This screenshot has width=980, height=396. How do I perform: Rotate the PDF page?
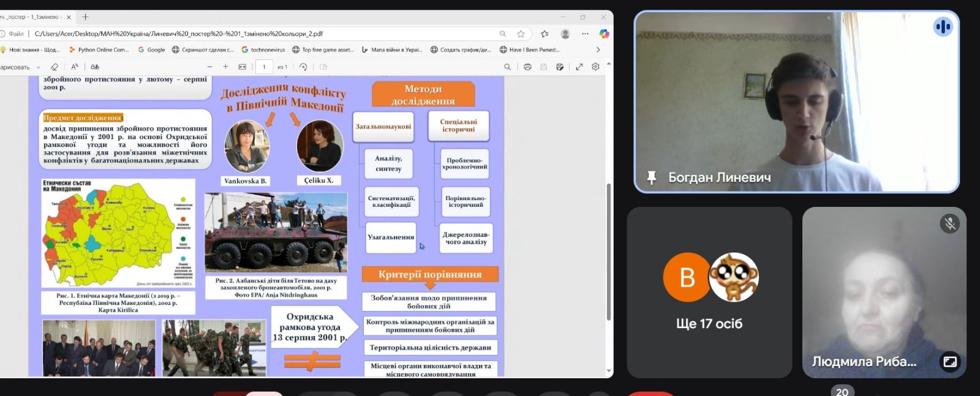click(x=303, y=67)
